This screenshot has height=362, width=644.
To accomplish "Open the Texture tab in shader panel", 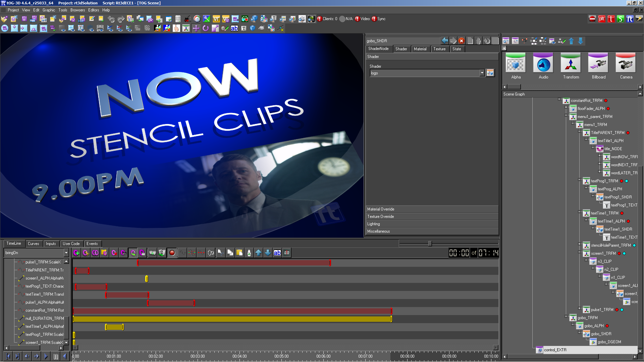I will (x=439, y=49).
